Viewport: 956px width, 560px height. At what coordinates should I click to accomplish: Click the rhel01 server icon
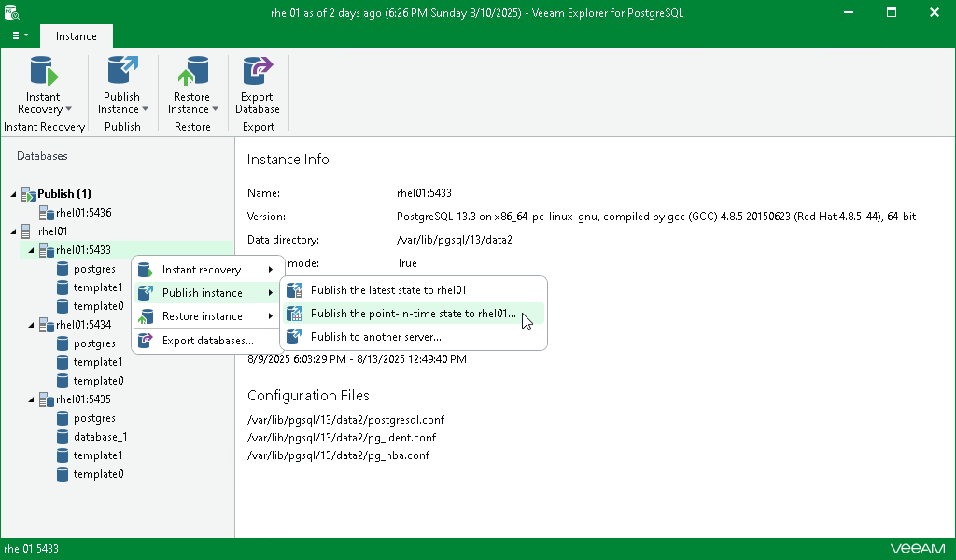(x=25, y=231)
